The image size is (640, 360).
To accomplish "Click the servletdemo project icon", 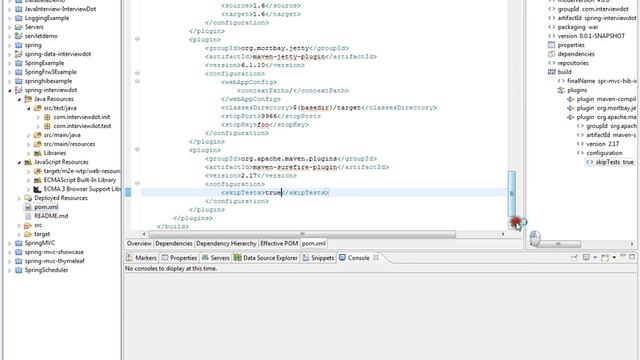I will click(18, 36).
